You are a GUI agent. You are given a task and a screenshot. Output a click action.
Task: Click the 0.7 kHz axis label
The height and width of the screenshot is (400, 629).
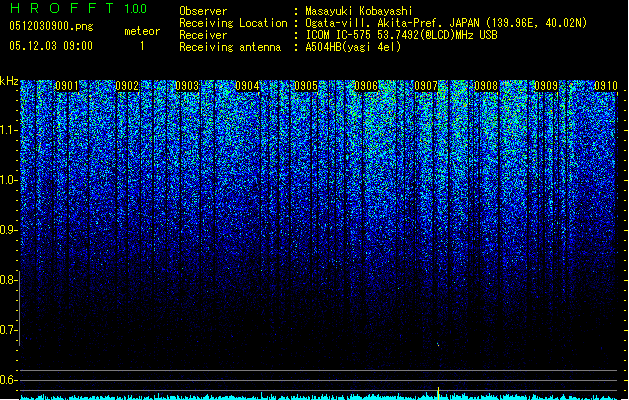pos(9,330)
